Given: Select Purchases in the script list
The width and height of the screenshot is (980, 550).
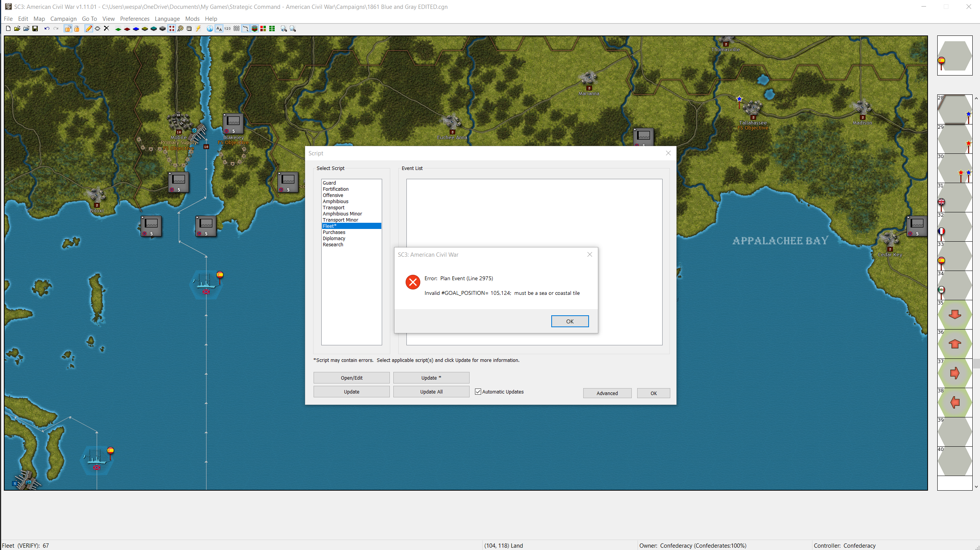Looking at the screenshot, I should pos(334,232).
